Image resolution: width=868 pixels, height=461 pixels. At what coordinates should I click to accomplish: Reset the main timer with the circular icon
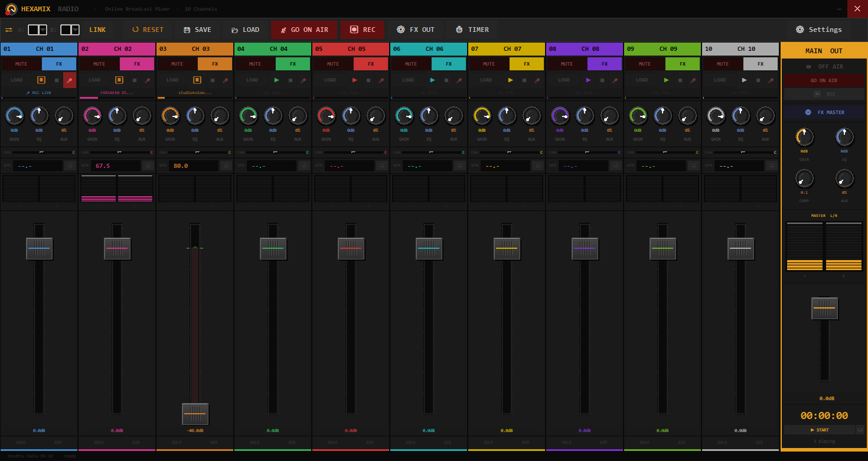[x=860, y=430]
